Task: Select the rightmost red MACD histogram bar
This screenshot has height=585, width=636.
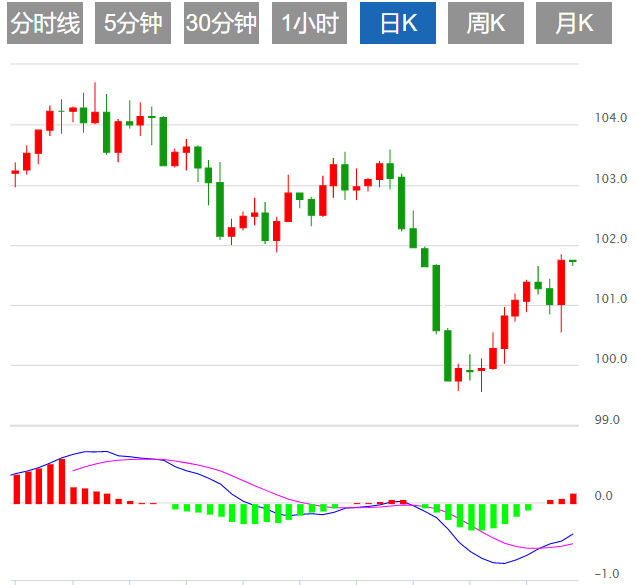Action: [573, 498]
